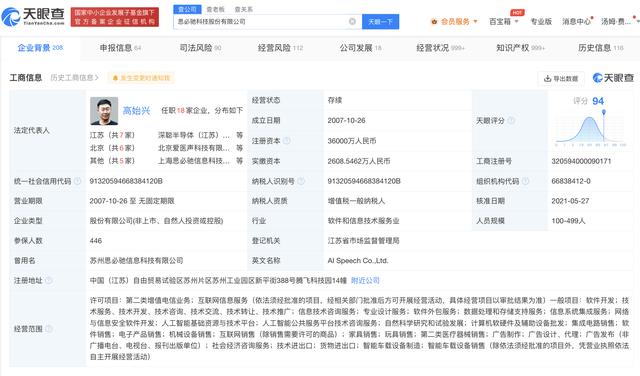Select the 446 参保人数 value
This screenshot has height=376, width=640.
[x=96, y=240]
